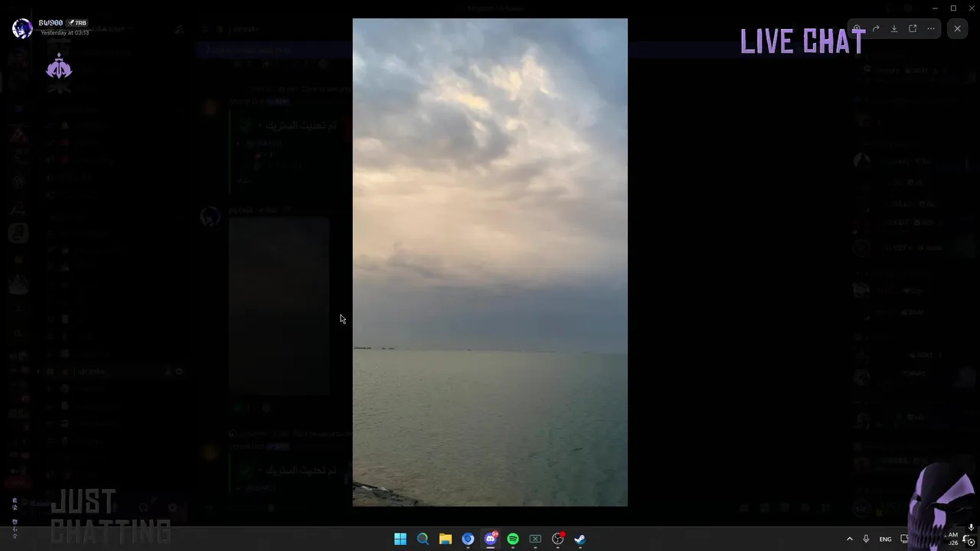Image resolution: width=980 pixels, height=551 pixels.
Task: Expand the system tray hidden icons chevron
Action: pos(849,539)
